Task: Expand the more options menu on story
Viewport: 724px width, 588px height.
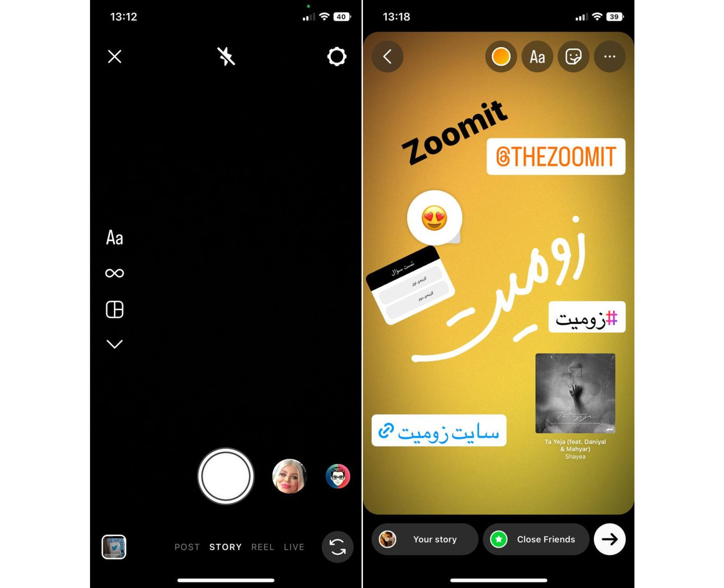Action: click(x=611, y=57)
